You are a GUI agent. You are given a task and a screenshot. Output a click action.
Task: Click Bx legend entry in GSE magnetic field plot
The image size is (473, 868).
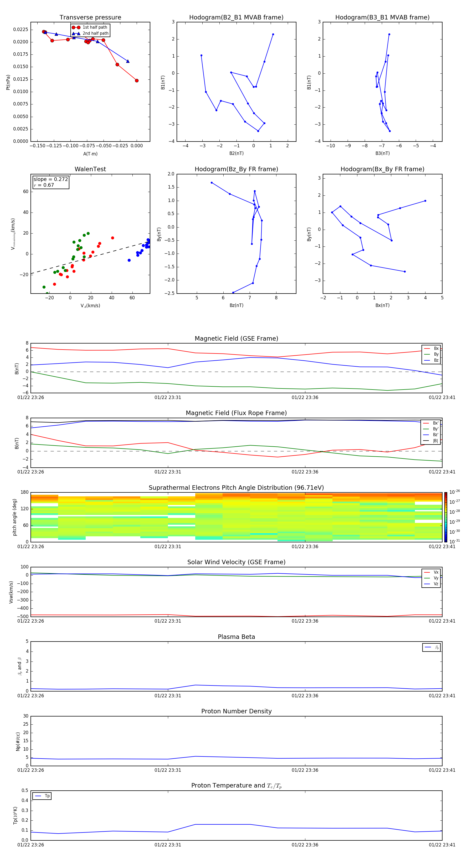[431, 349]
